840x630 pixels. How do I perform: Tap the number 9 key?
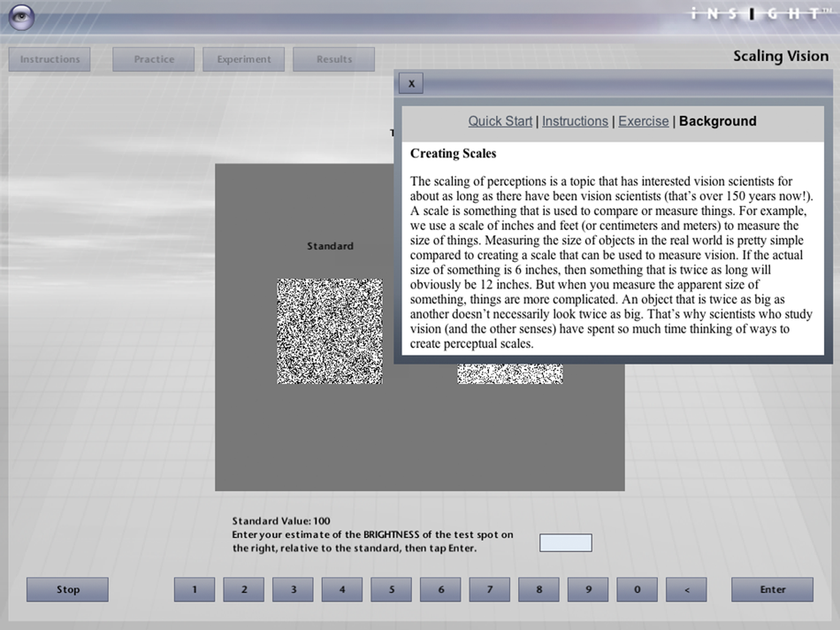[588, 589]
